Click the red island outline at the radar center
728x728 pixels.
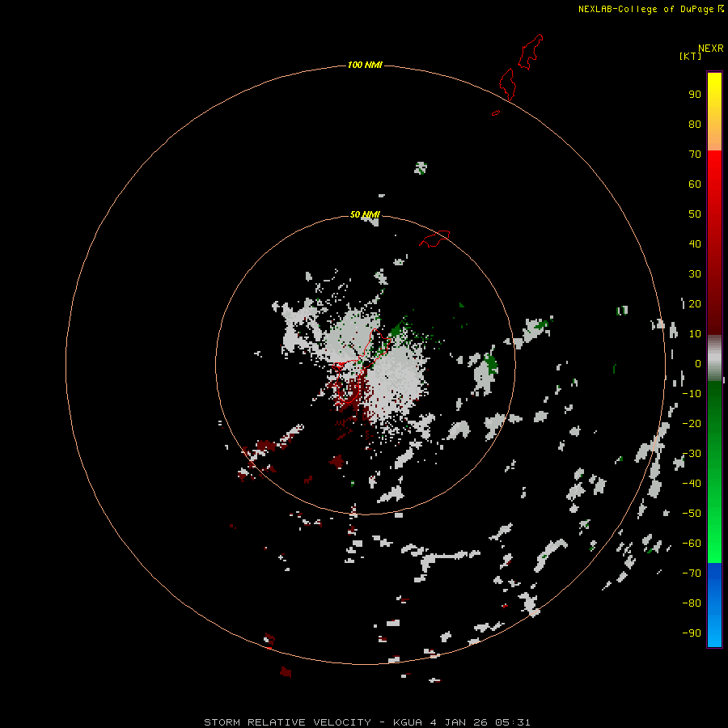pyautogui.click(x=360, y=366)
